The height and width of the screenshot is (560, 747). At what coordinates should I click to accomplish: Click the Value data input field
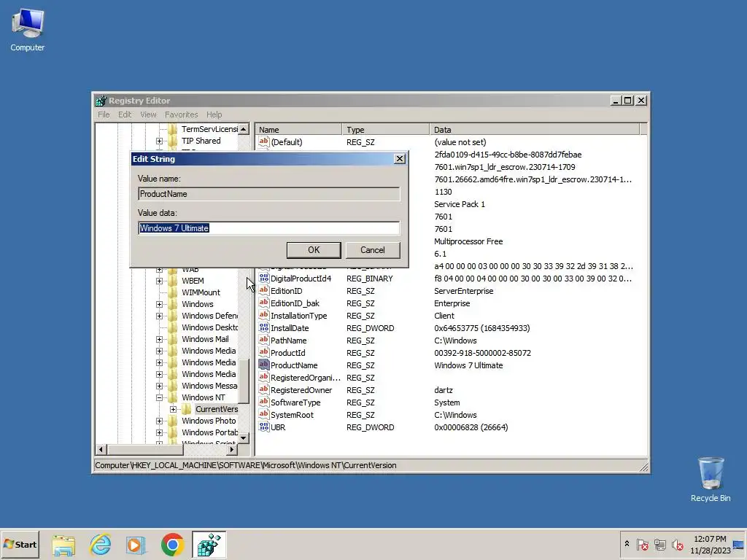coord(269,228)
